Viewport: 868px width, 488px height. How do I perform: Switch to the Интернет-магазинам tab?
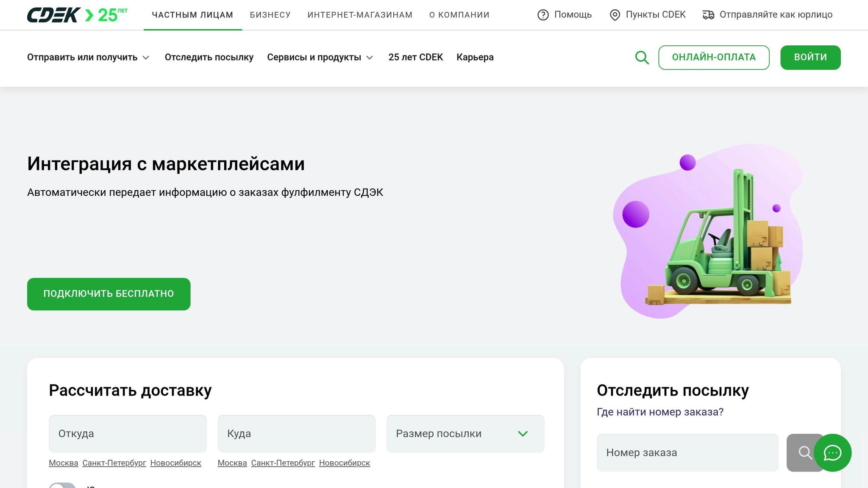pos(360,15)
